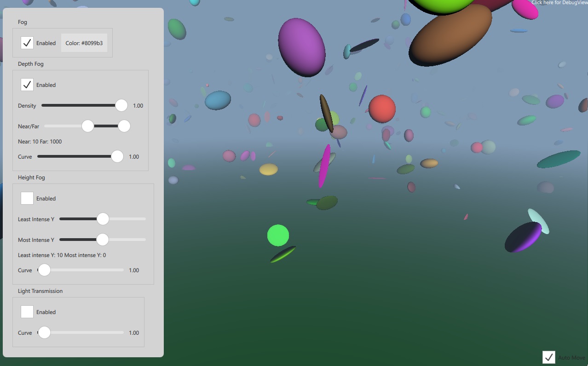588x366 pixels.
Task: Click the red sphere in the scene
Action: click(381, 109)
